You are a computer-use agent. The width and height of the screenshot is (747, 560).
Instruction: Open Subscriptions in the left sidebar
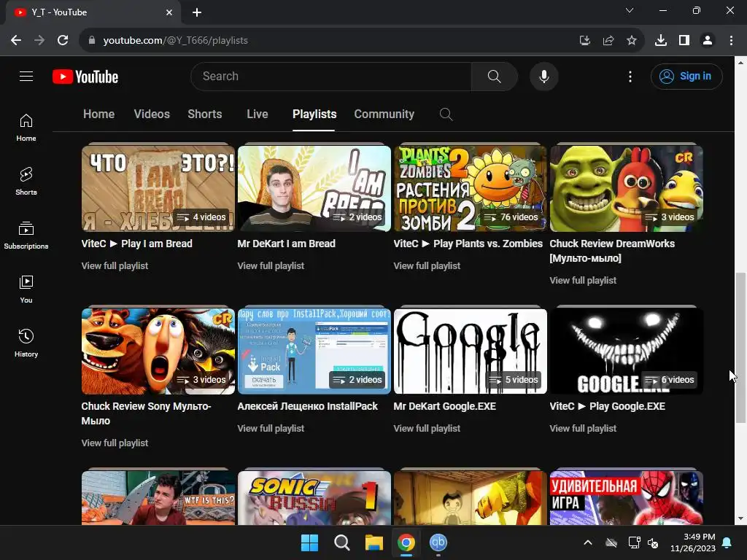pos(26,236)
